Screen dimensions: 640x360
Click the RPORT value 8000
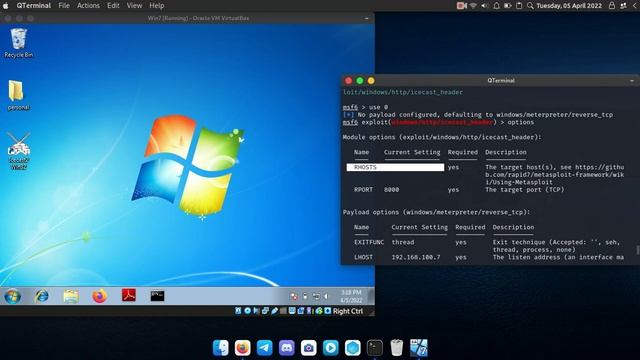(391, 190)
